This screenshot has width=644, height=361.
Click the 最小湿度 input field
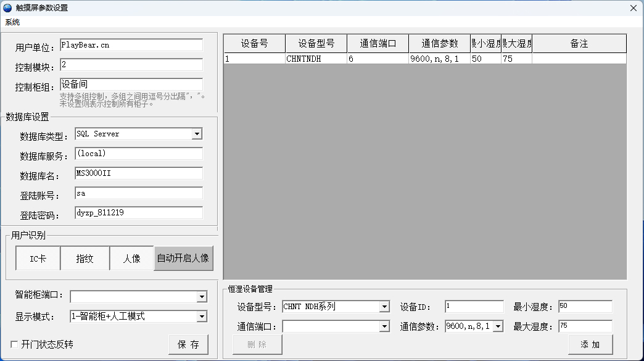pyautogui.click(x=585, y=307)
